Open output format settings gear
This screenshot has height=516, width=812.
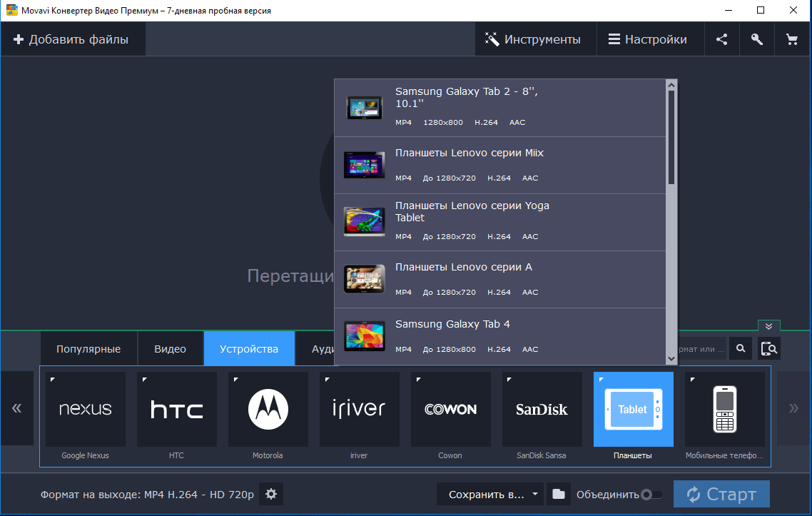(x=271, y=495)
